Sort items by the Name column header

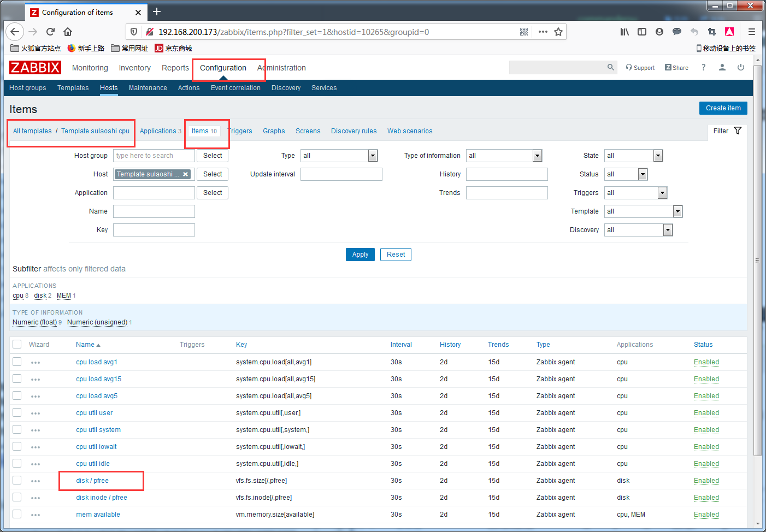tap(88, 345)
